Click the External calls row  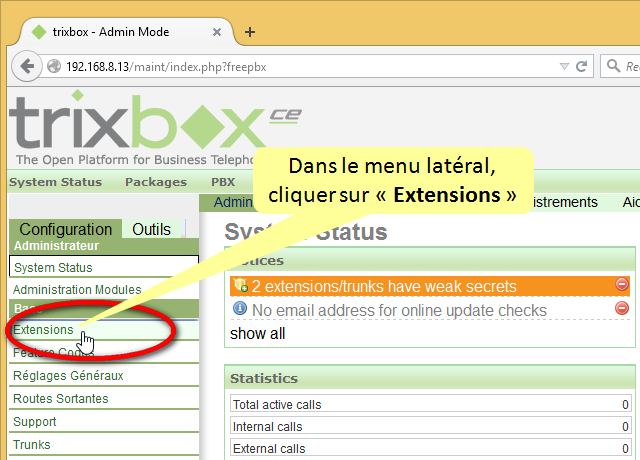[x=431, y=448]
